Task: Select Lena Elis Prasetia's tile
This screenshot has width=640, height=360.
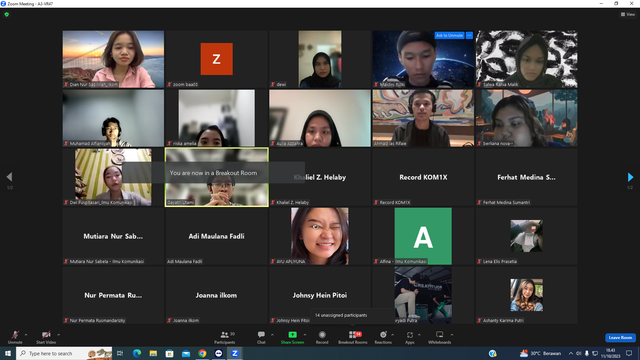Action: point(527,236)
